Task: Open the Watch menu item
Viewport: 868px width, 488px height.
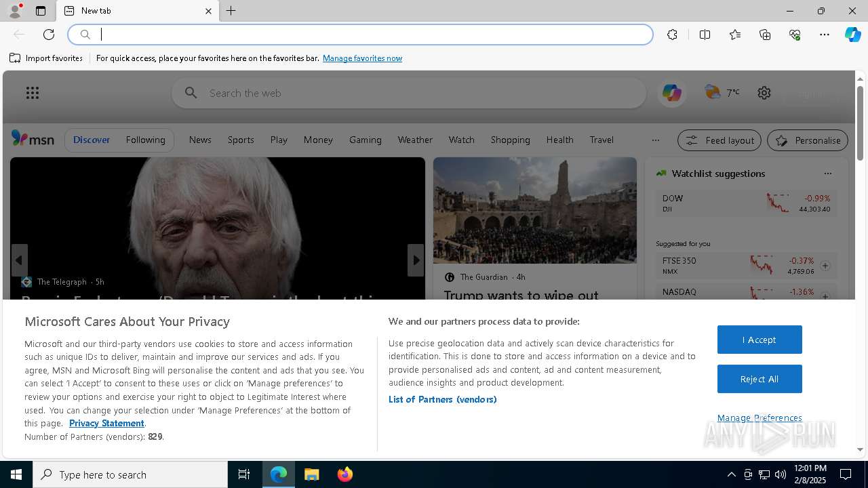Action: tap(461, 140)
